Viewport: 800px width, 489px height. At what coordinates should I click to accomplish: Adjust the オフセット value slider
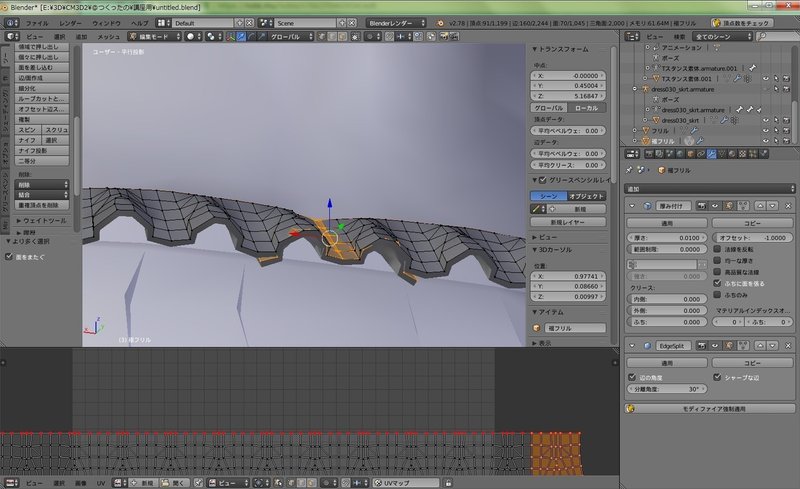point(753,238)
